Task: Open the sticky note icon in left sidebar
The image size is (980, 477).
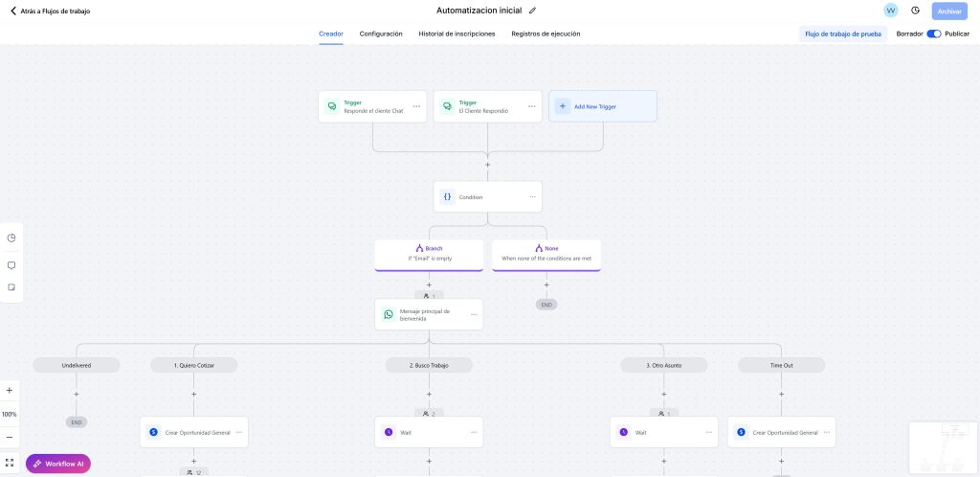Action: [x=11, y=287]
